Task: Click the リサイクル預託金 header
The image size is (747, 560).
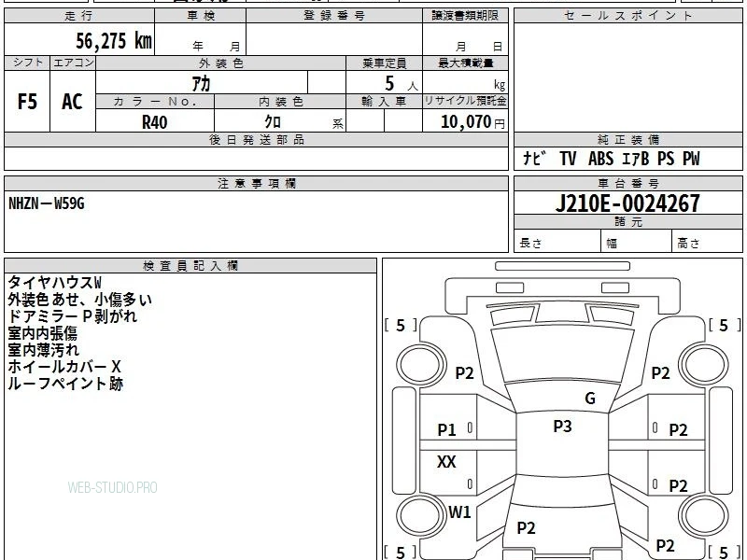Action: [465, 102]
